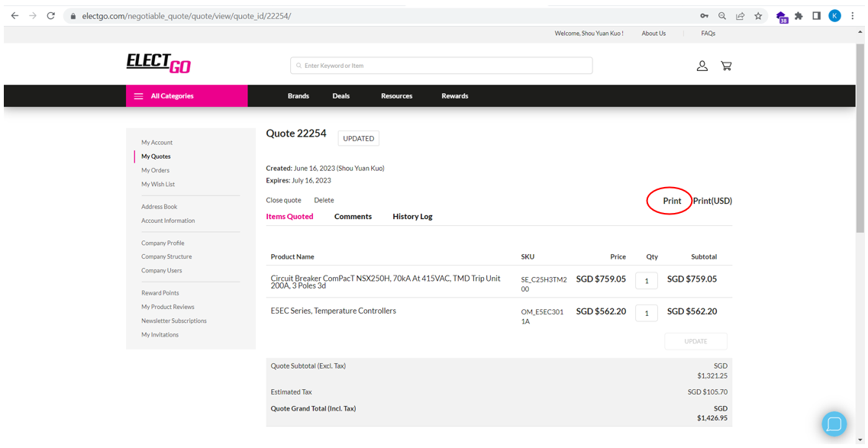Open the Brands menu
Image resolution: width=868 pixels, height=448 pixels.
click(298, 95)
